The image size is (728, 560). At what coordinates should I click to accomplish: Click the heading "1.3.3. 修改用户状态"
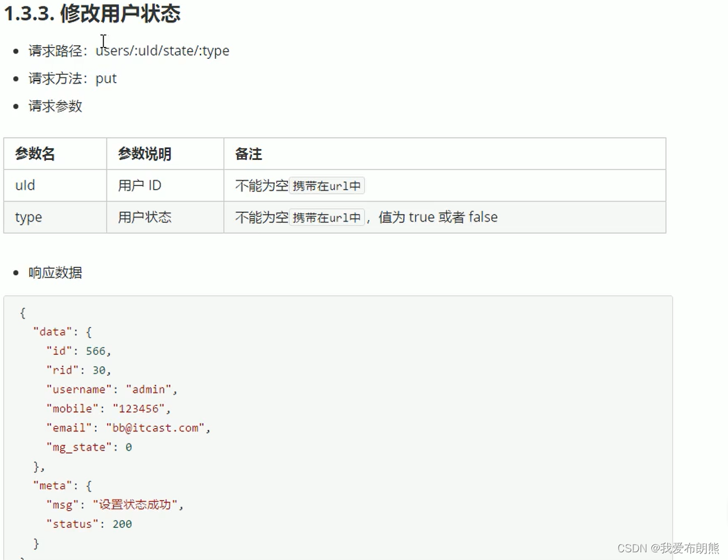pyautogui.click(x=92, y=13)
